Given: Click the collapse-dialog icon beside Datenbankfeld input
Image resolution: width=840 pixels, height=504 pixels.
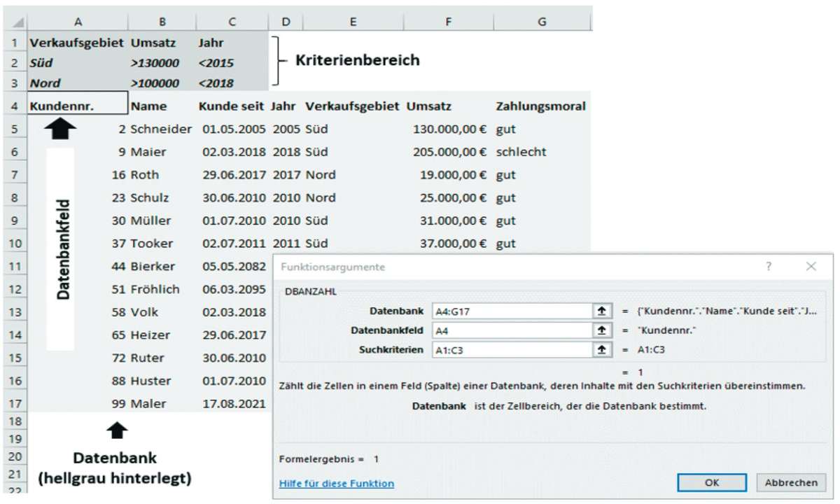Looking at the screenshot, I should 601,330.
